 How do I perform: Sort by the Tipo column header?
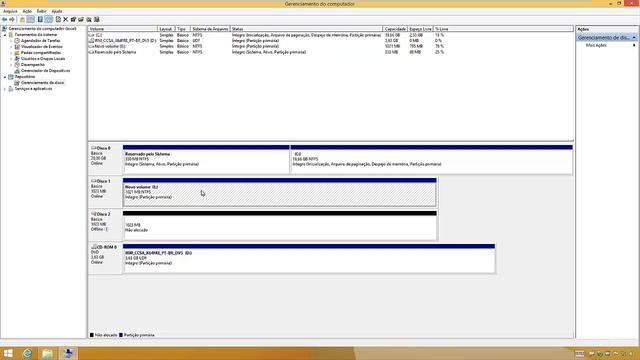coord(183,29)
